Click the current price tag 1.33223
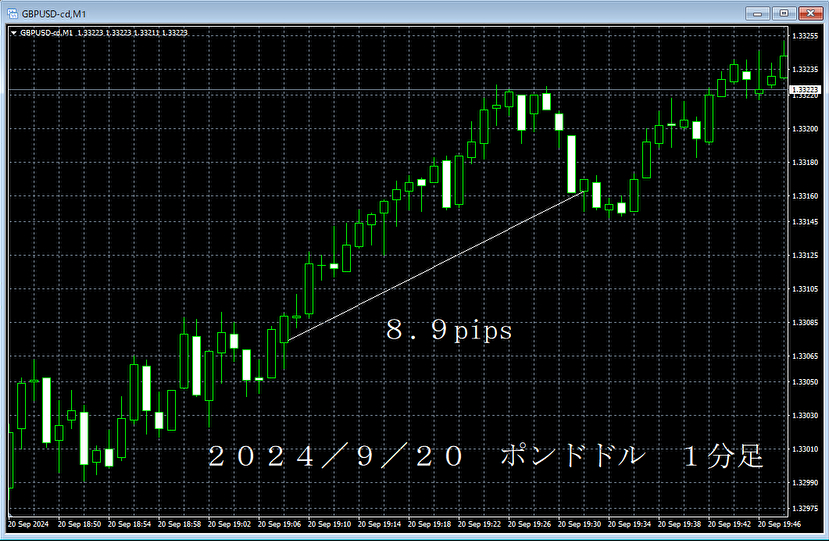829x542 pixels. coord(805,90)
